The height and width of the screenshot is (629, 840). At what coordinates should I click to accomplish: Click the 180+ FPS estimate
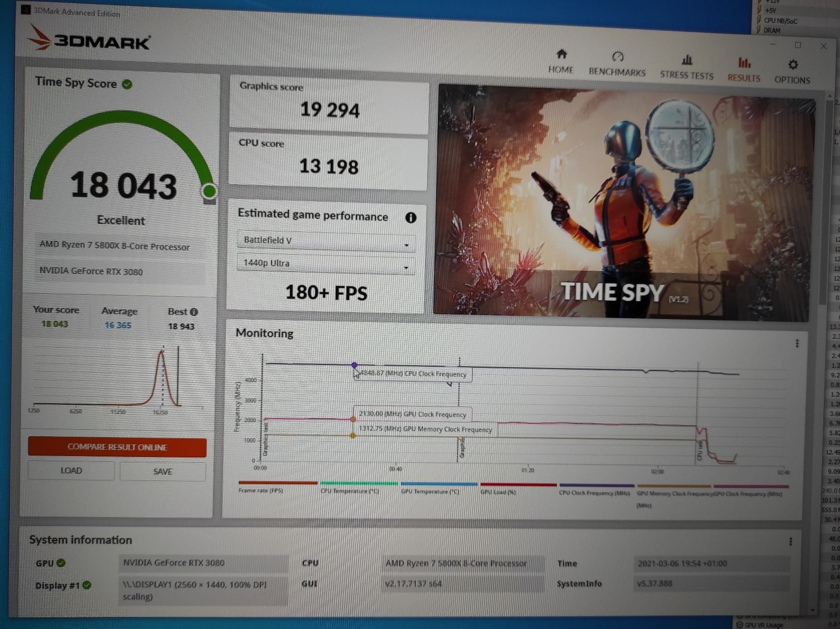[326, 293]
